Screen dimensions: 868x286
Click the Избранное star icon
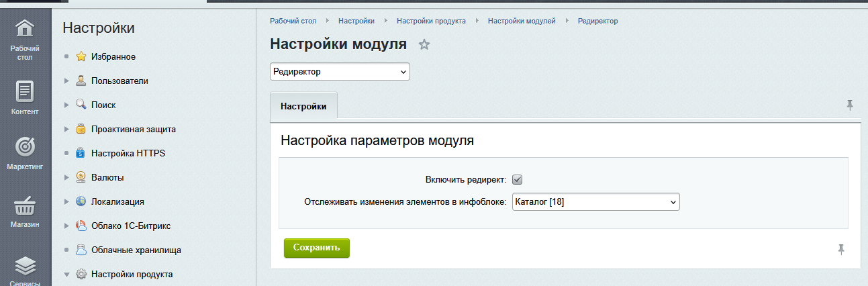[81, 56]
